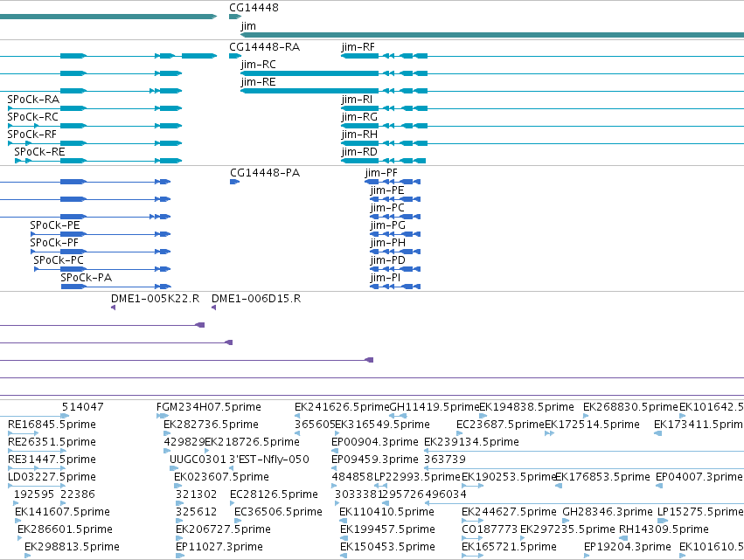Select the DME1-006D15.R clone end label

click(x=256, y=299)
